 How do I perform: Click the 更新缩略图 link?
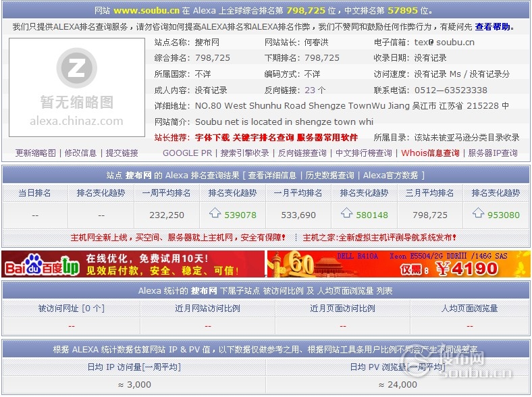(36, 153)
